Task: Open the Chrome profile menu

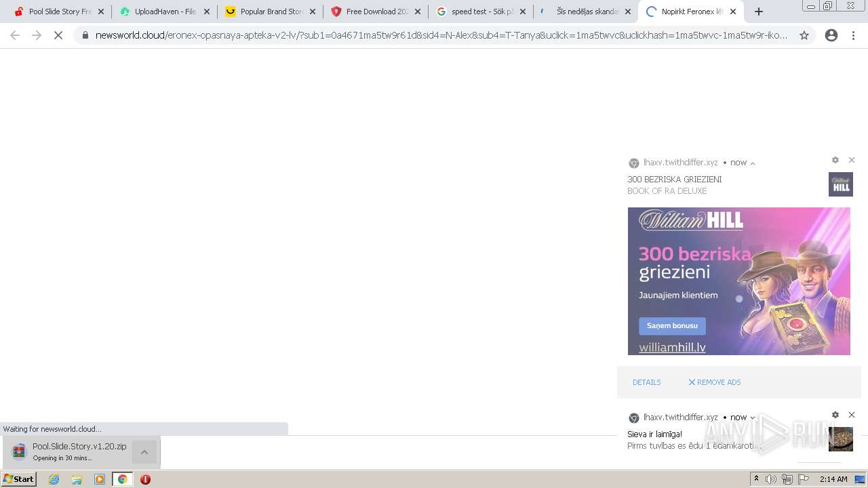Action: [x=831, y=35]
